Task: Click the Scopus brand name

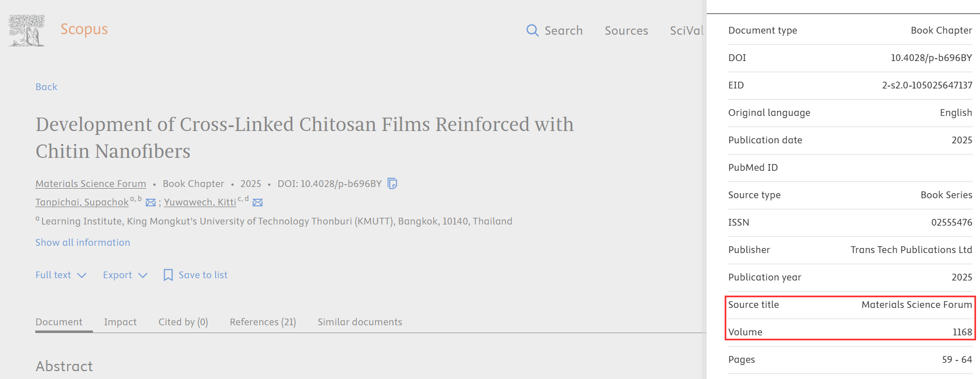Action: [x=84, y=29]
